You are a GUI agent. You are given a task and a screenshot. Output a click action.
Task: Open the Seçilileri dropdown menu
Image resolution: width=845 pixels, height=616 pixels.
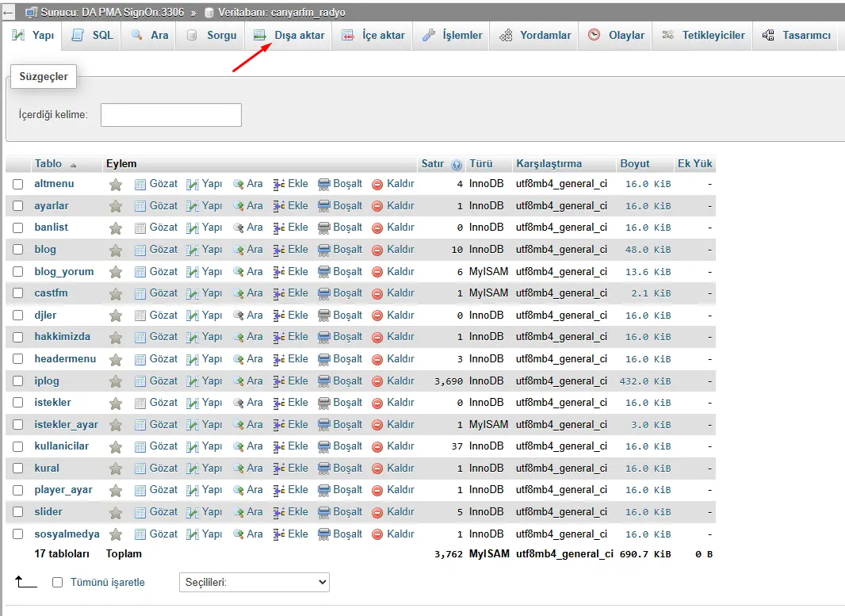253,582
